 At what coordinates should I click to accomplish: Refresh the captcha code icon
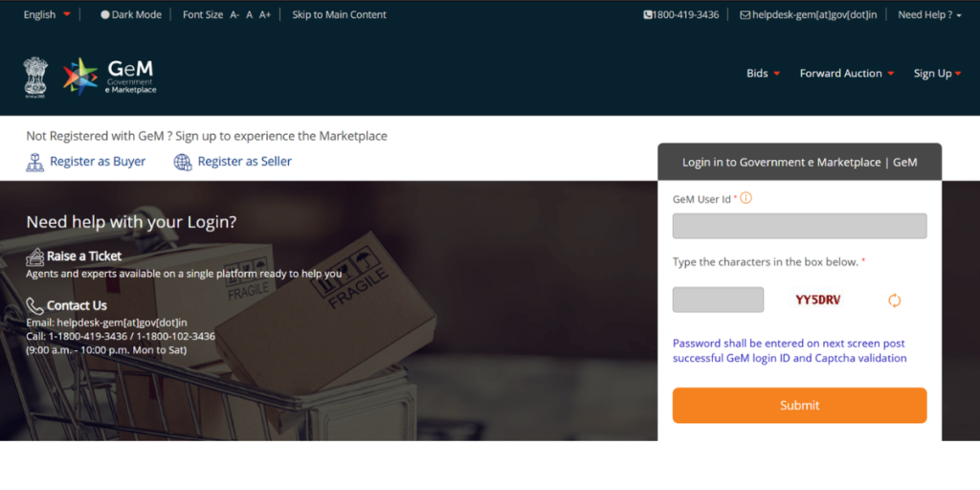[895, 301]
